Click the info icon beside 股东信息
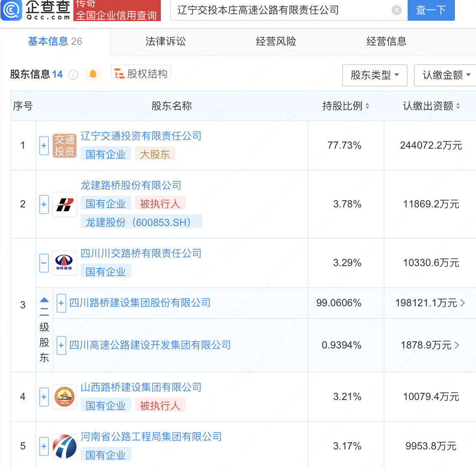The image size is (476, 468). (73, 74)
